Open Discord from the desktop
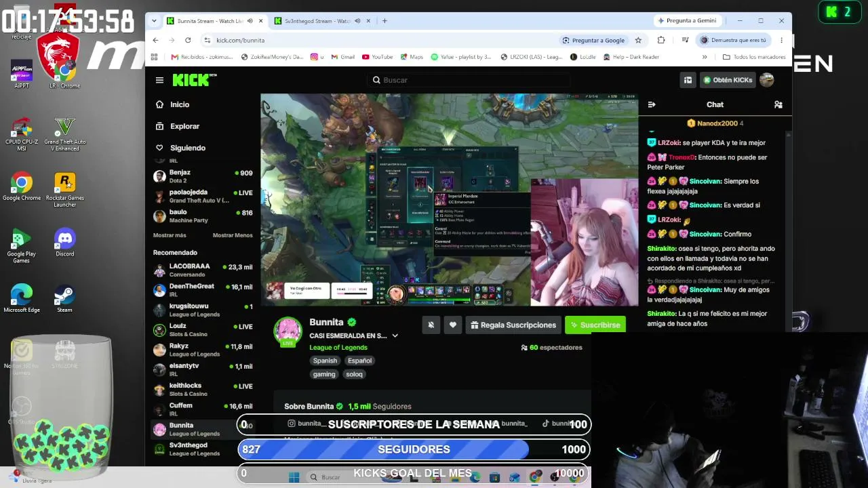 [x=65, y=243]
